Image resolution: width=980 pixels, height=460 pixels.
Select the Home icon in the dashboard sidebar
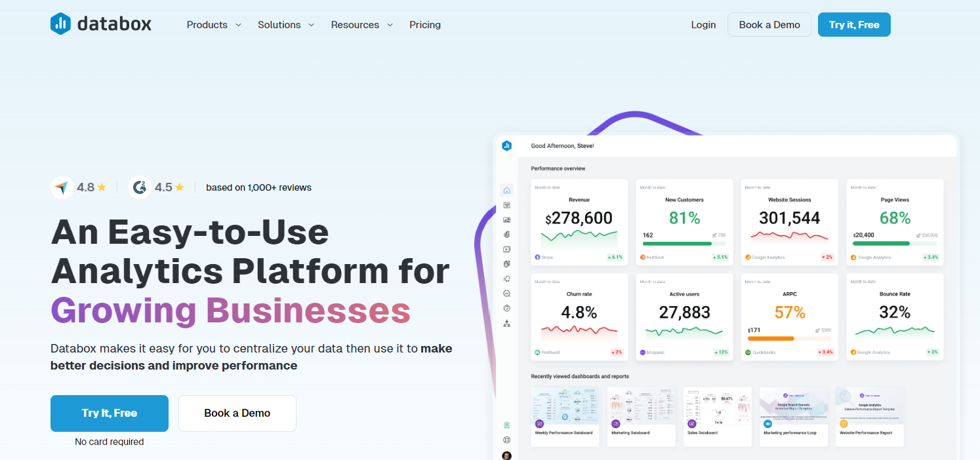(x=506, y=189)
